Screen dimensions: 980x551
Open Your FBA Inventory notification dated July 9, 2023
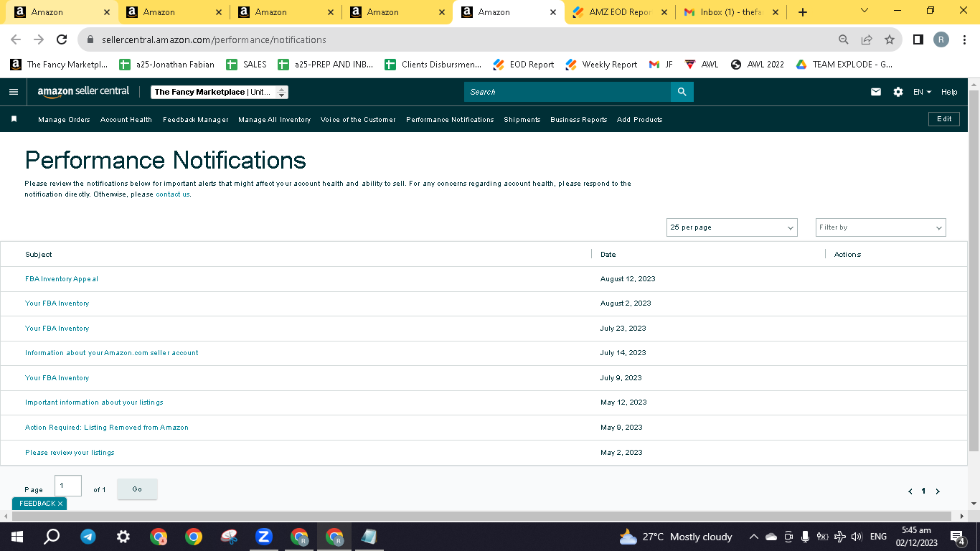click(x=57, y=378)
